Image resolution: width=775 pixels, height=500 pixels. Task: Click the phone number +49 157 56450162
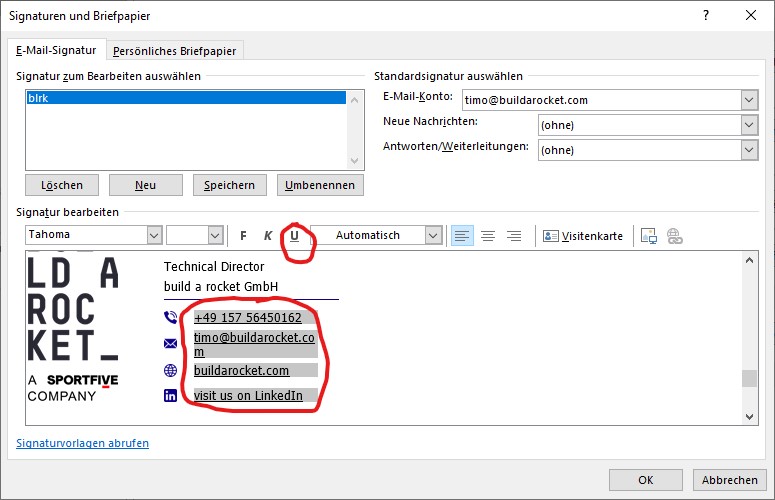(248, 318)
